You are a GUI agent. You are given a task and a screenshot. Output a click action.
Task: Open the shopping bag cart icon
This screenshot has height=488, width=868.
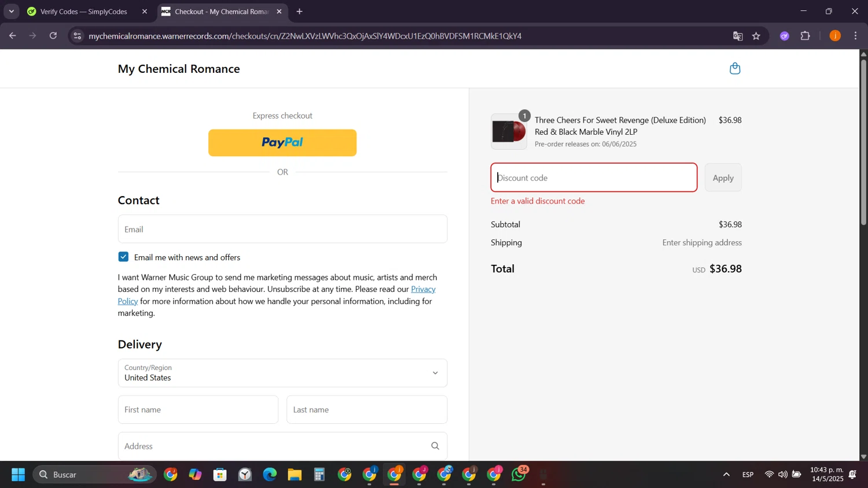click(x=735, y=68)
